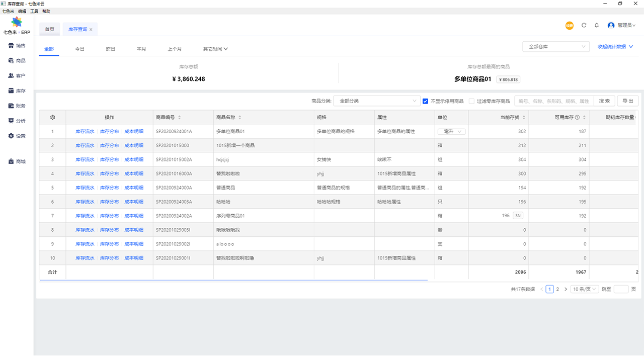This screenshot has height=362, width=644.
Task: Switch to the 本月 tab
Action: [x=141, y=49]
